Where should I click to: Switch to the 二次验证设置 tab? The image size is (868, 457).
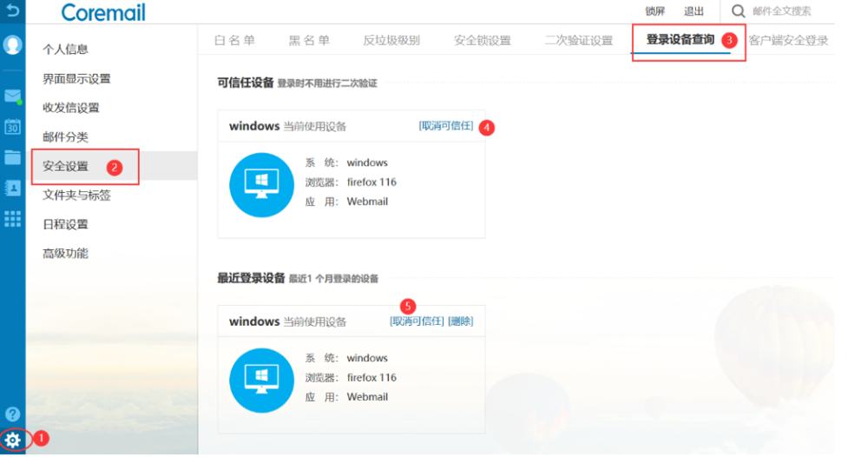578,41
